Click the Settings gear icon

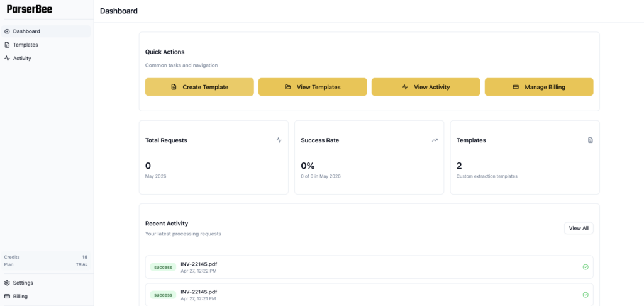(x=7, y=283)
